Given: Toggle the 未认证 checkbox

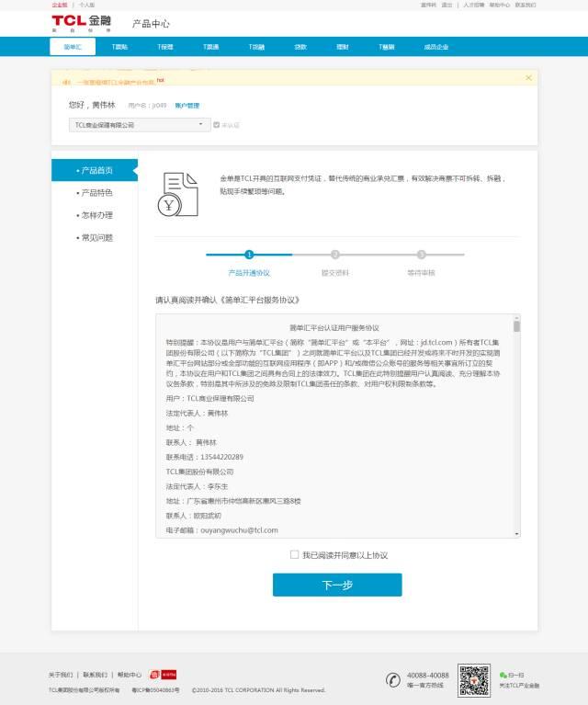Looking at the screenshot, I should 217,124.
